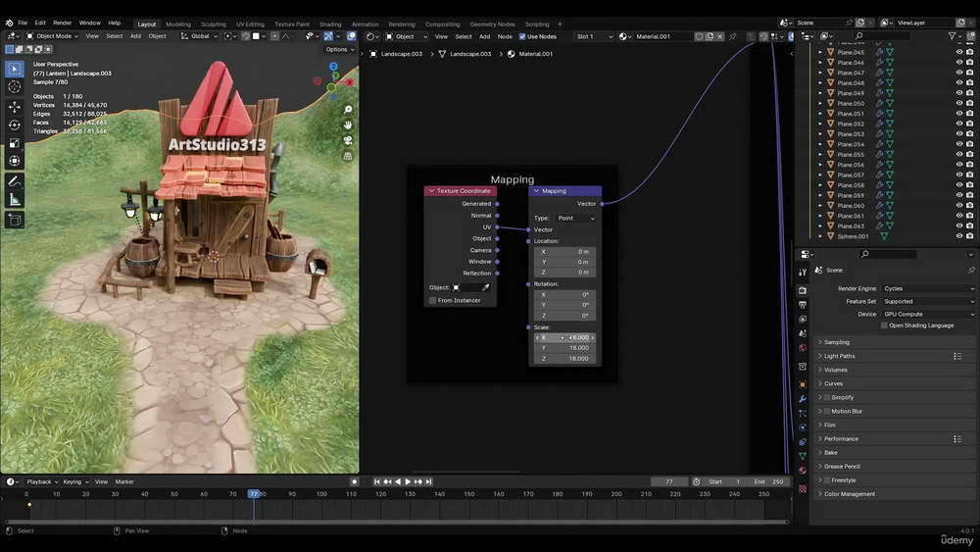Enable the Motion Blur checkbox
Viewport: 980px width, 552px height.
tap(827, 412)
